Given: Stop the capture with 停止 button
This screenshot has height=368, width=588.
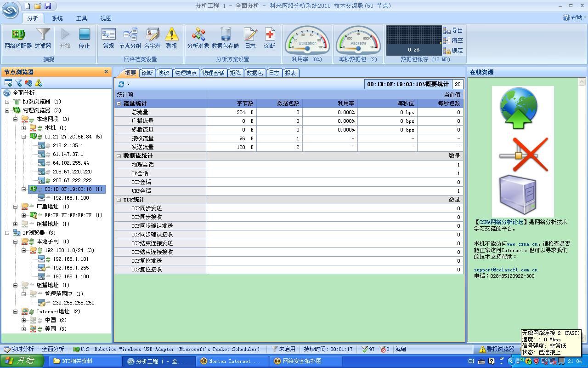Looking at the screenshot, I should coord(84,39).
